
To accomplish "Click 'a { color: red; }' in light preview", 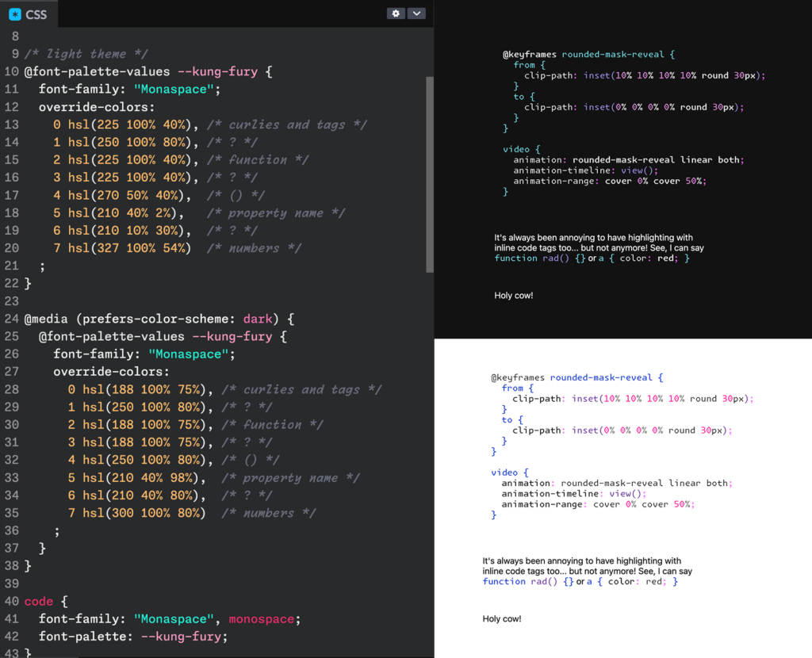I will coord(632,581).
